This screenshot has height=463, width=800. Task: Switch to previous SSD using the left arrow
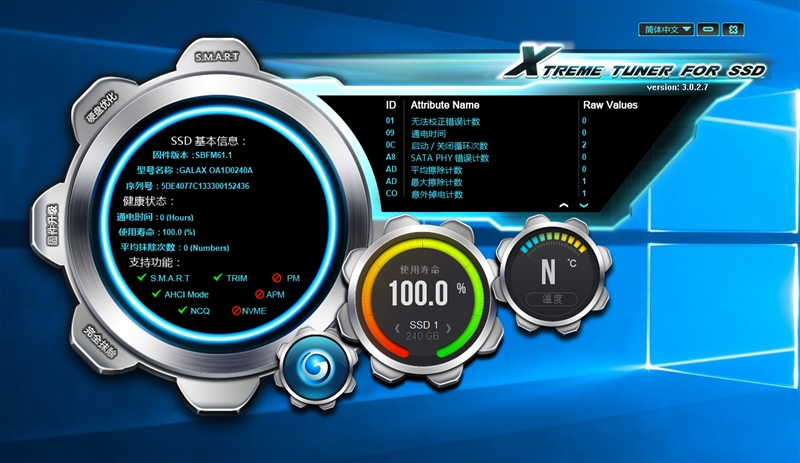tap(398, 327)
